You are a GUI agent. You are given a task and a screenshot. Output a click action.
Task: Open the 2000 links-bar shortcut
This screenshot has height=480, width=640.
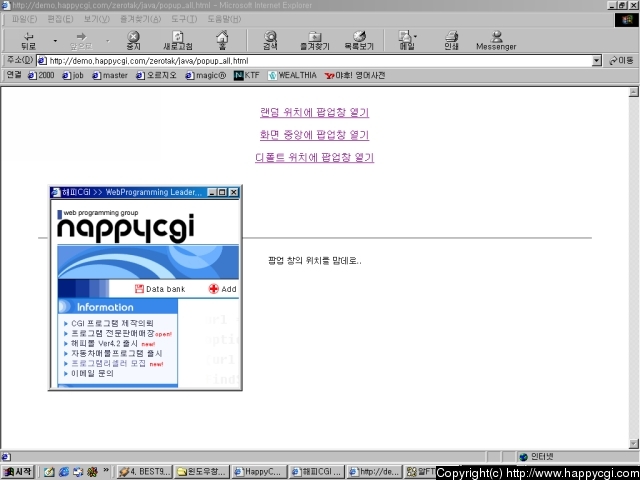click(x=41, y=75)
